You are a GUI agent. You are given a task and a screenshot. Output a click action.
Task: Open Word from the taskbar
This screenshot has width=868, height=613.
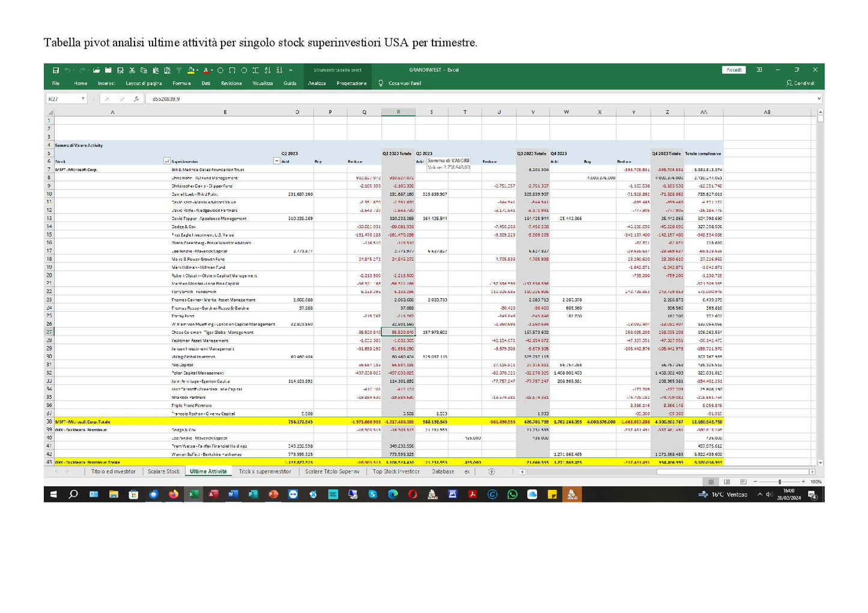coord(234,494)
